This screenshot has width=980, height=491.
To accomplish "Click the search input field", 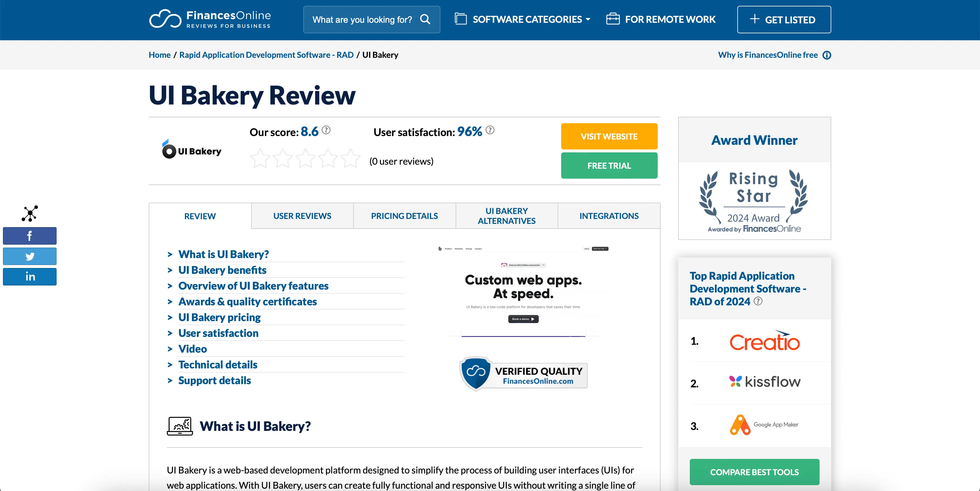I will click(x=372, y=19).
